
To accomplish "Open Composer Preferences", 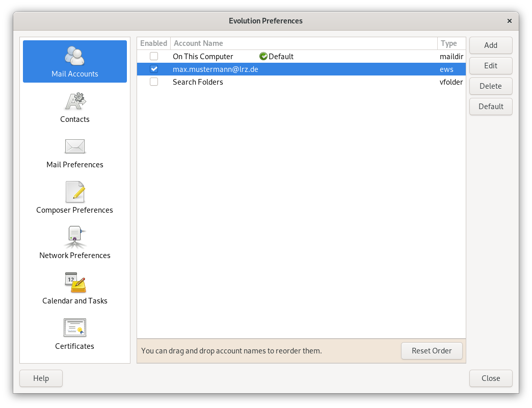I will [x=74, y=198].
